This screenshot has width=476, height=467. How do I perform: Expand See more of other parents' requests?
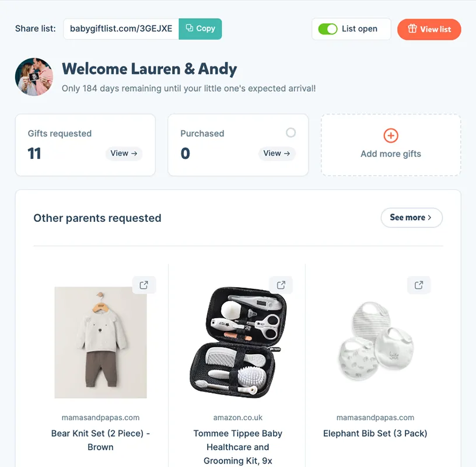(411, 218)
